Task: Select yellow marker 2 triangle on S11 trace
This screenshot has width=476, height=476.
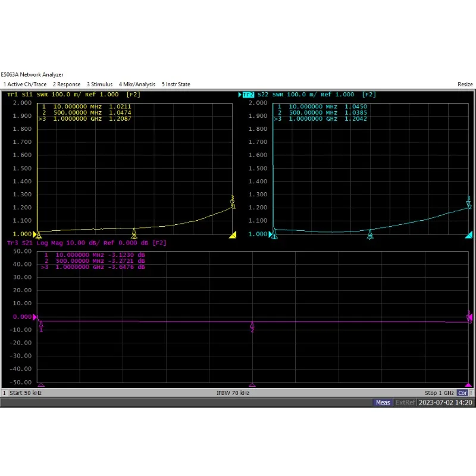Action: coord(134,234)
